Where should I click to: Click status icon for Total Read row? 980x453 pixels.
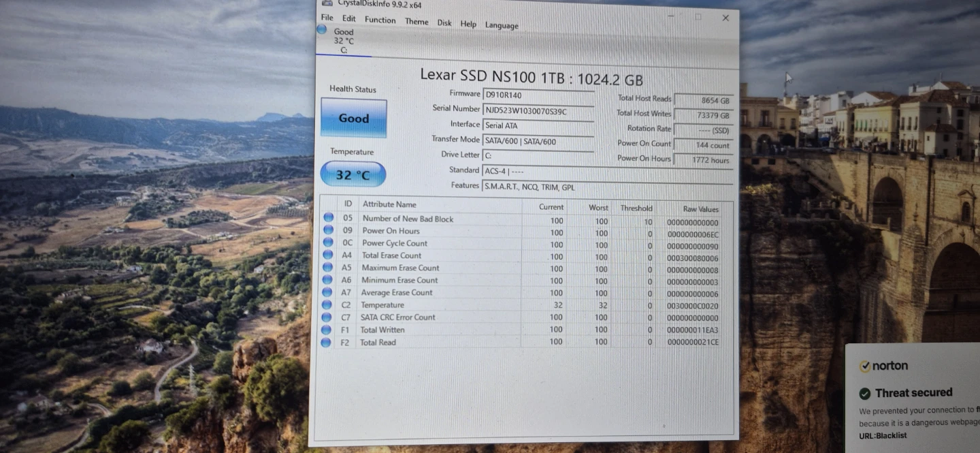pos(327,342)
